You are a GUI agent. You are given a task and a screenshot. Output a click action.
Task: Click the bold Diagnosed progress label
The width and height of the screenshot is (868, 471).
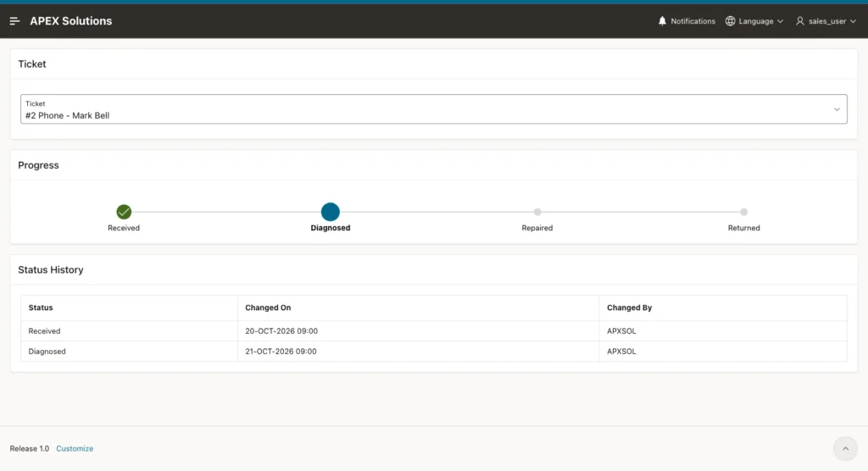pos(331,228)
